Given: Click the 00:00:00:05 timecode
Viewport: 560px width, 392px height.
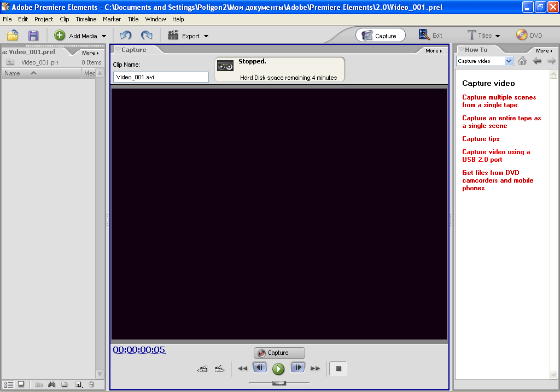Looking at the screenshot, I should pyautogui.click(x=139, y=349).
